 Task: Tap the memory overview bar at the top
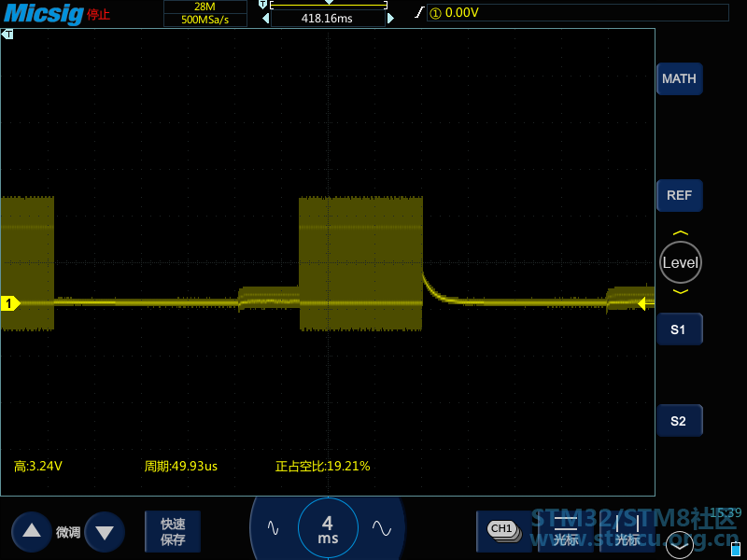pos(329,5)
